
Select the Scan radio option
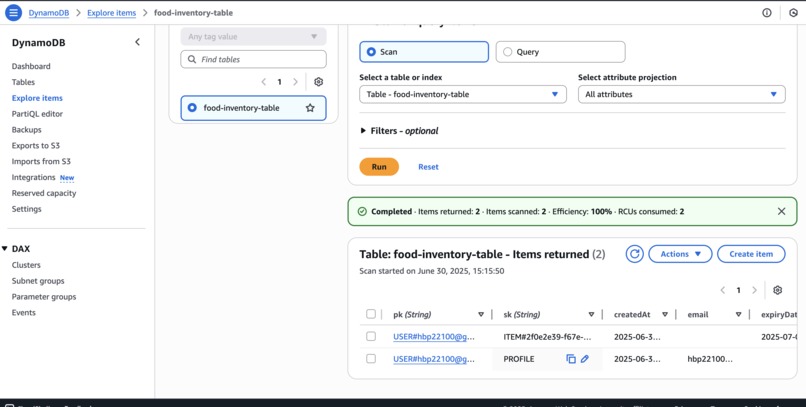coord(372,52)
